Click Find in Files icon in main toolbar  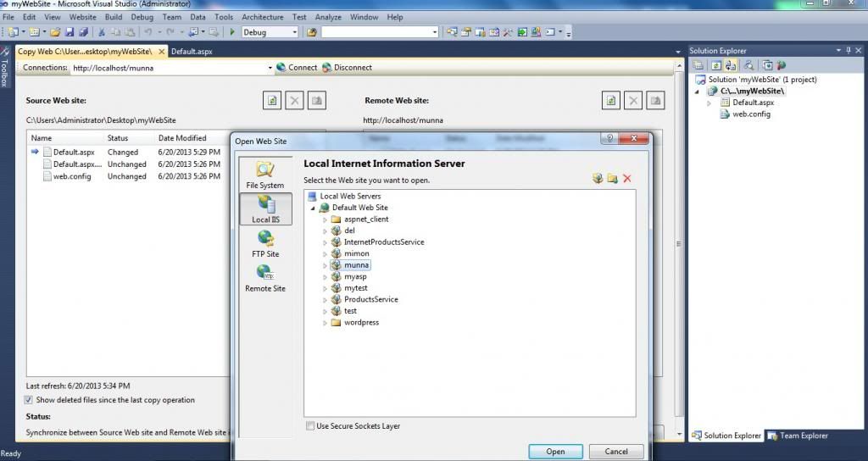click(312, 32)
